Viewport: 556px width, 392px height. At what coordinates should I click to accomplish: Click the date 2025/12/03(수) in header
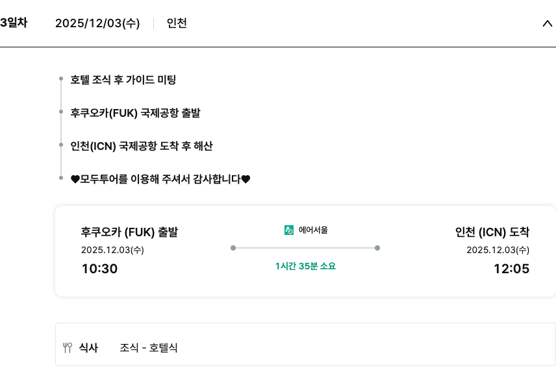(x=97, y=23)
